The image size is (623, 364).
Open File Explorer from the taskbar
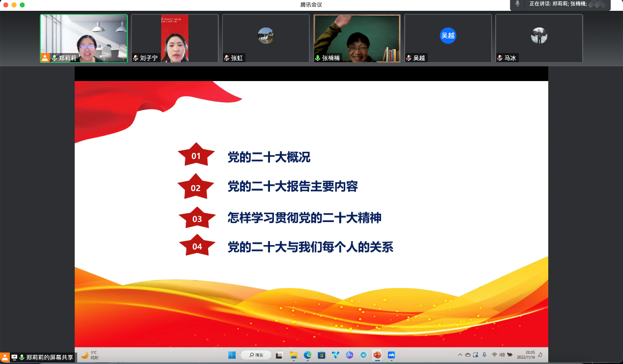pos(294,355)
